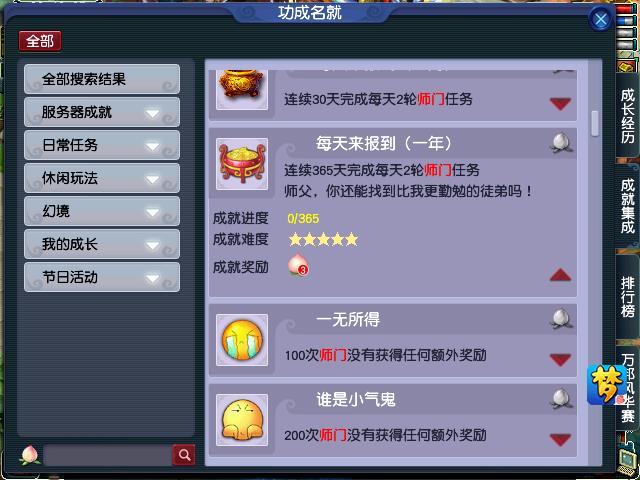Select 全部搜索结果 in the left list
Viewport: 640px width, 480px height.
[102, 79]
